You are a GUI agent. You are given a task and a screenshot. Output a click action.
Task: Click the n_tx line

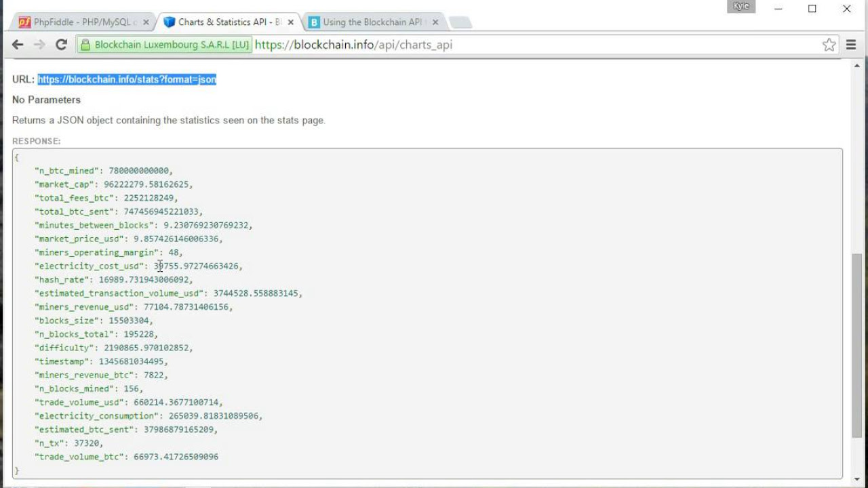click(x=69, y=443)
